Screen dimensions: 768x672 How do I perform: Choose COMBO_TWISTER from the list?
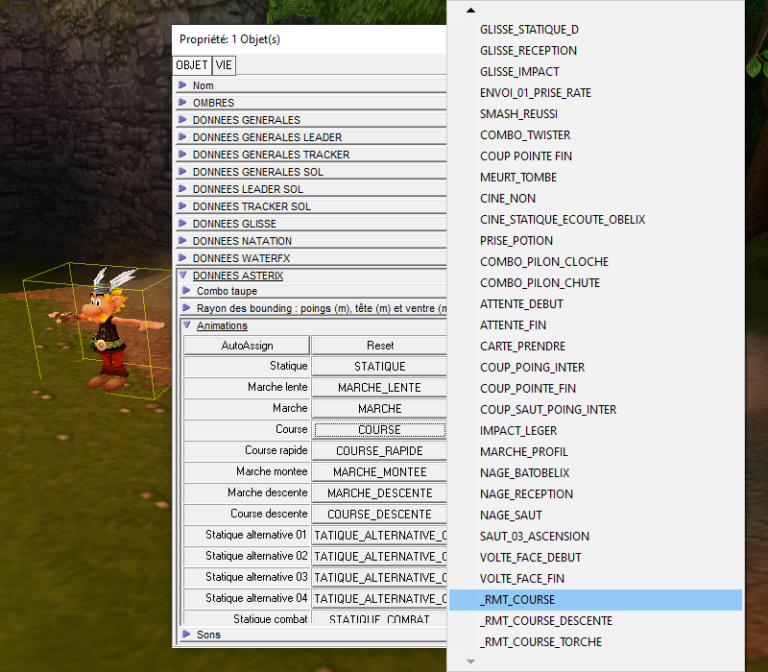pos(596,135)
